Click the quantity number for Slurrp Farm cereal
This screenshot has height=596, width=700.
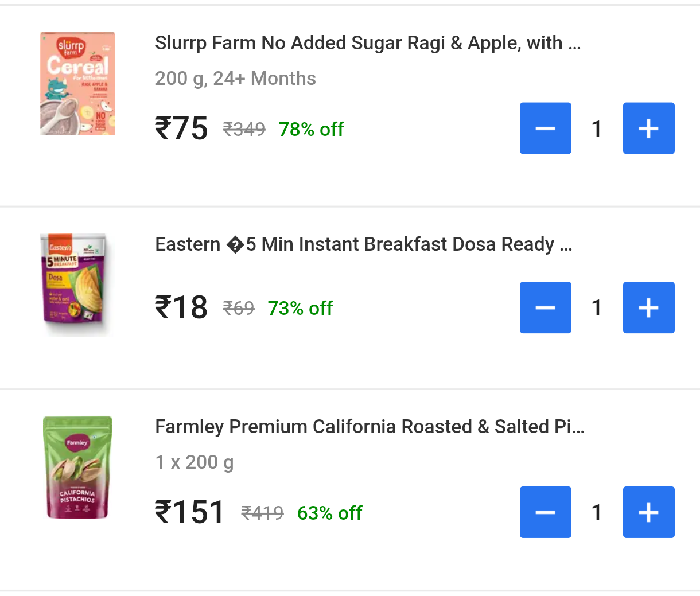(x=597, y=129)
